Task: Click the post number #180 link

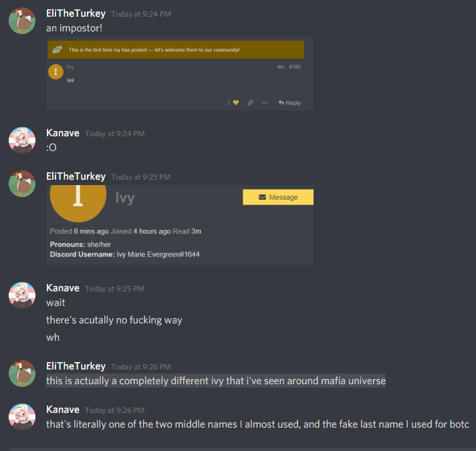Action: (x=295, y=67)
